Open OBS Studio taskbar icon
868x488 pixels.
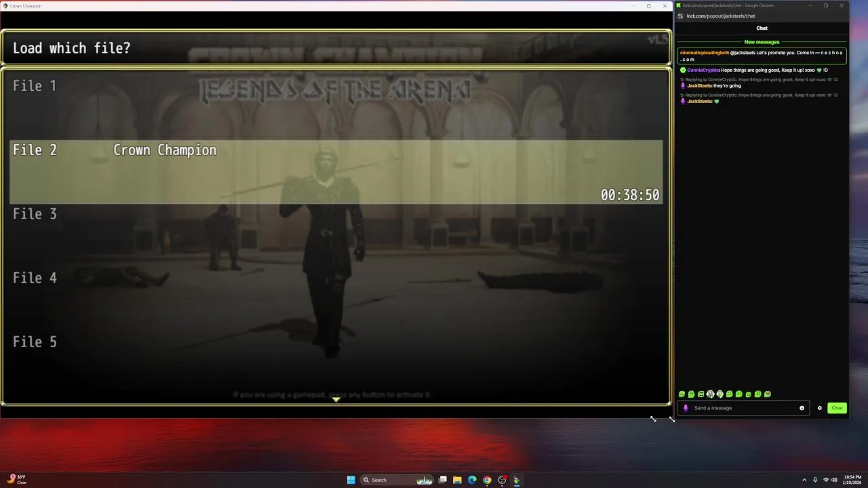(502, 480)
